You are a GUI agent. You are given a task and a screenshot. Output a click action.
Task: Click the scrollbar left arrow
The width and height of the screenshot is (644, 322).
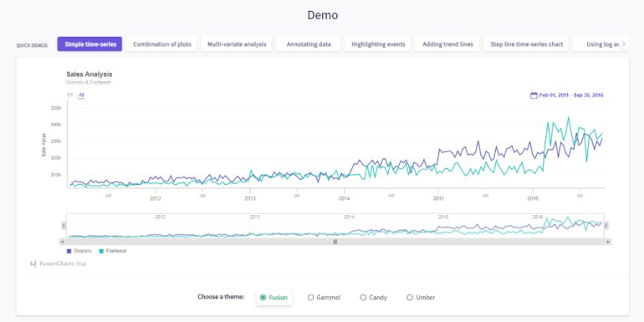point(62,242)
